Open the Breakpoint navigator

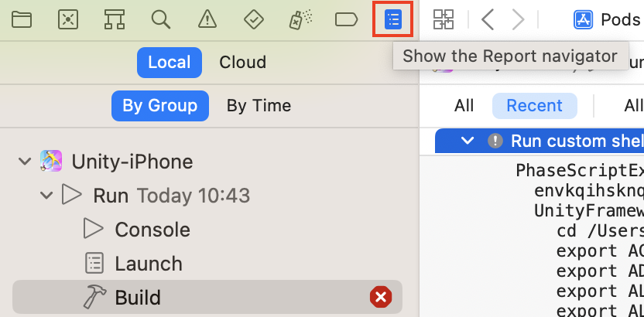tap(346, 19)
